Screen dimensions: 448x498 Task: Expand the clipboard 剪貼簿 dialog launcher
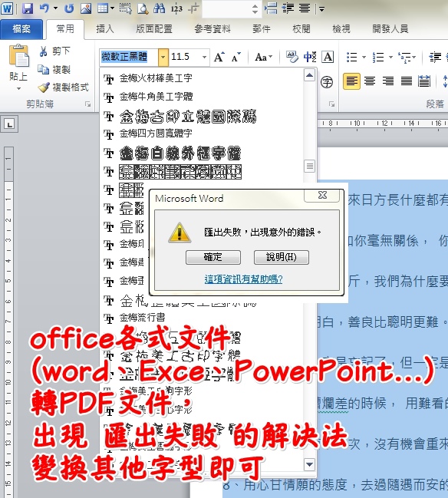(88, 104)
